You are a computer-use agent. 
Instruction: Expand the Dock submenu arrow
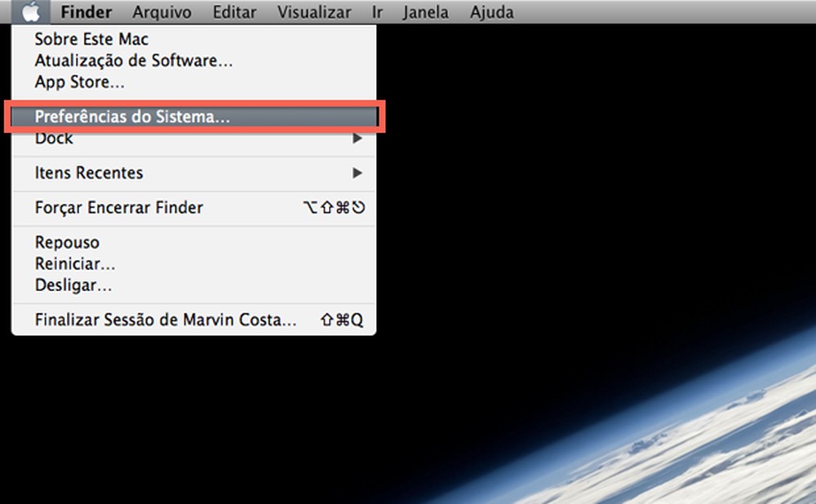click(x=357, y=138)
